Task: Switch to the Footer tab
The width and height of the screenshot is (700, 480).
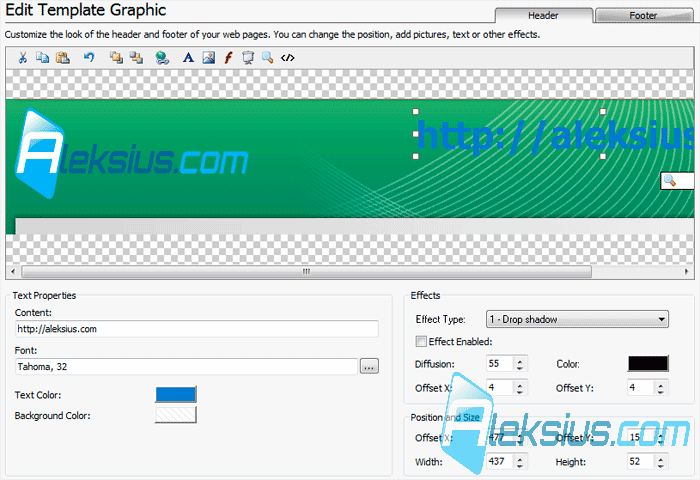Action: click(x=643, y=15)
